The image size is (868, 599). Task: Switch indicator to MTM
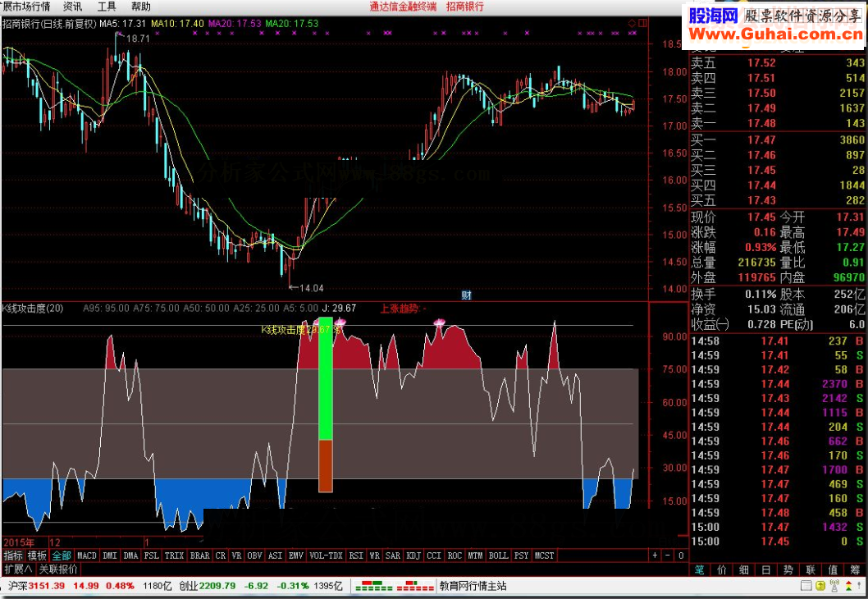click(x=475, y=556)
